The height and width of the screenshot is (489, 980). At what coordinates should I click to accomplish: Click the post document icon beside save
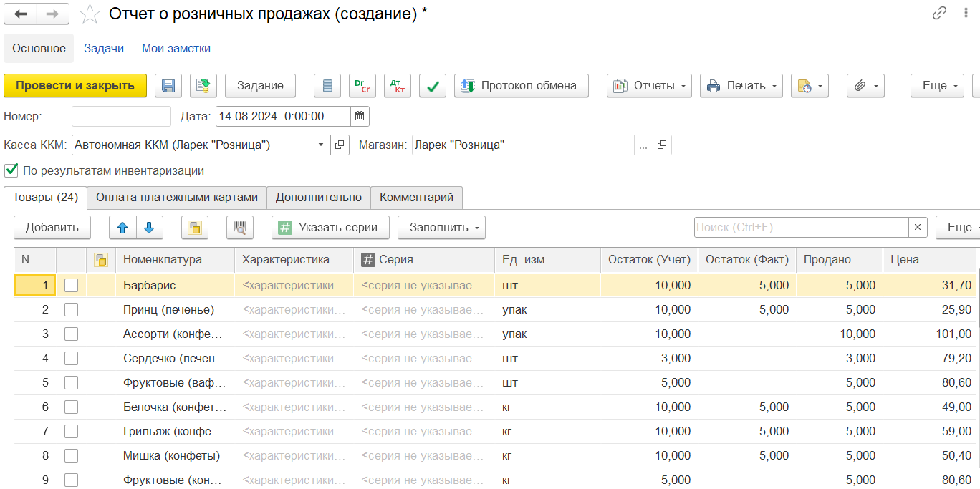click(x=203, y=86)
